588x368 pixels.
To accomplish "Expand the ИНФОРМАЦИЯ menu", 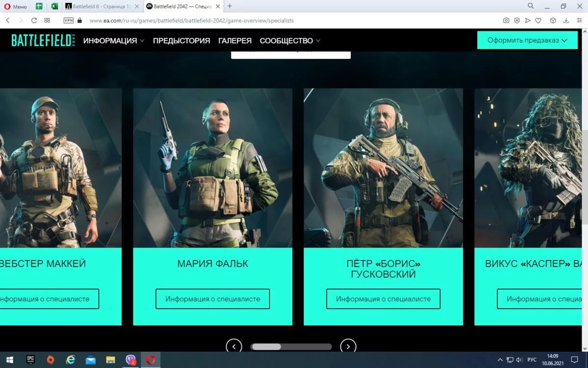I will (x=114, y=41).
